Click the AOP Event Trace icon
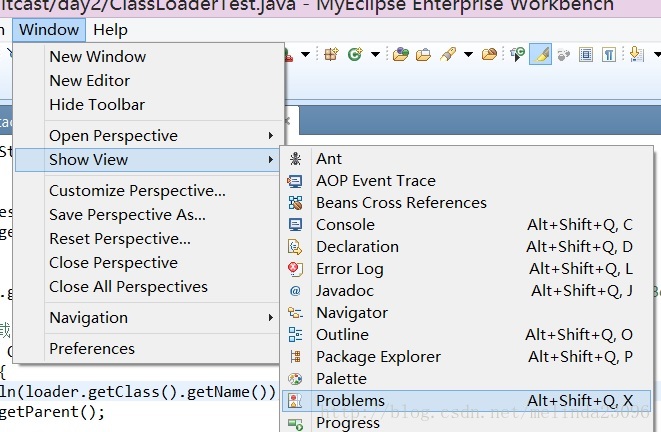The height and width of the screenshot is (432, 661). coord(295,181)
